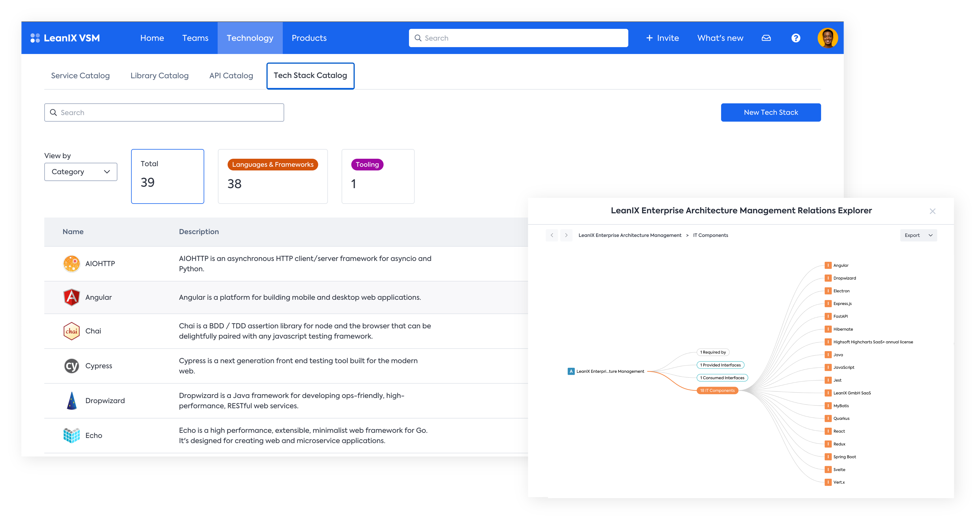Screen dimensions: 980x523
Task: Select the Java IT component node
Action: click(x=834, y=355)
